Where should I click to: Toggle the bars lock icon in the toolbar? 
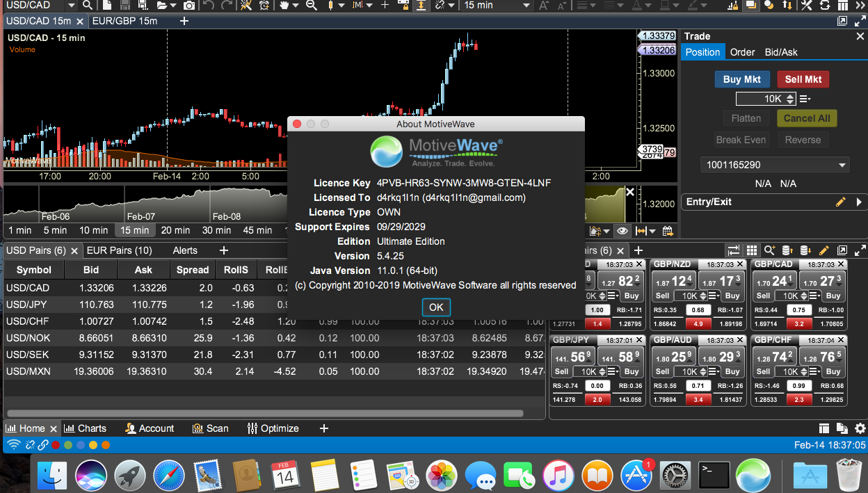point(732,5)
